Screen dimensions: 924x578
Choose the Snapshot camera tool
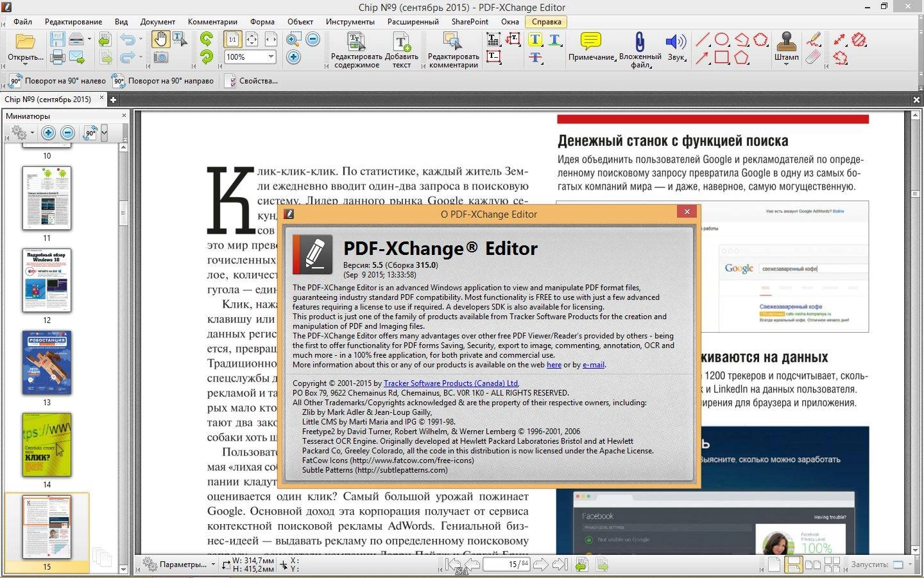160,58
